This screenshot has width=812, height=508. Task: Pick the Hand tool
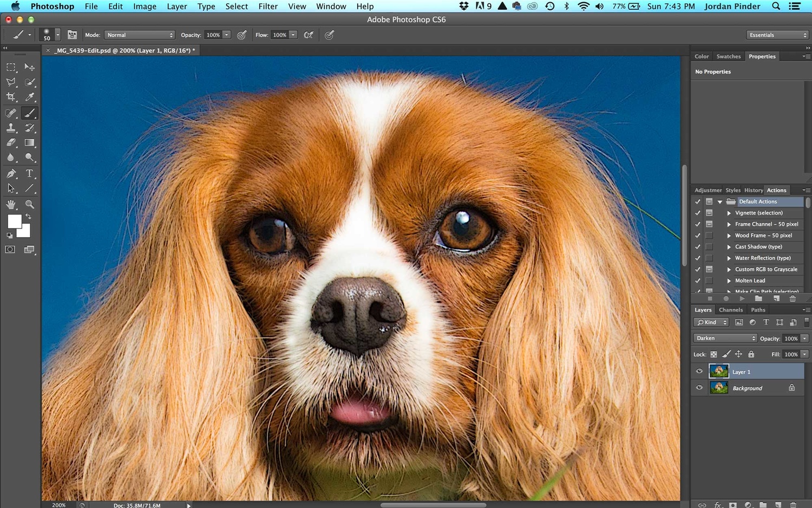tap(11, 204)
